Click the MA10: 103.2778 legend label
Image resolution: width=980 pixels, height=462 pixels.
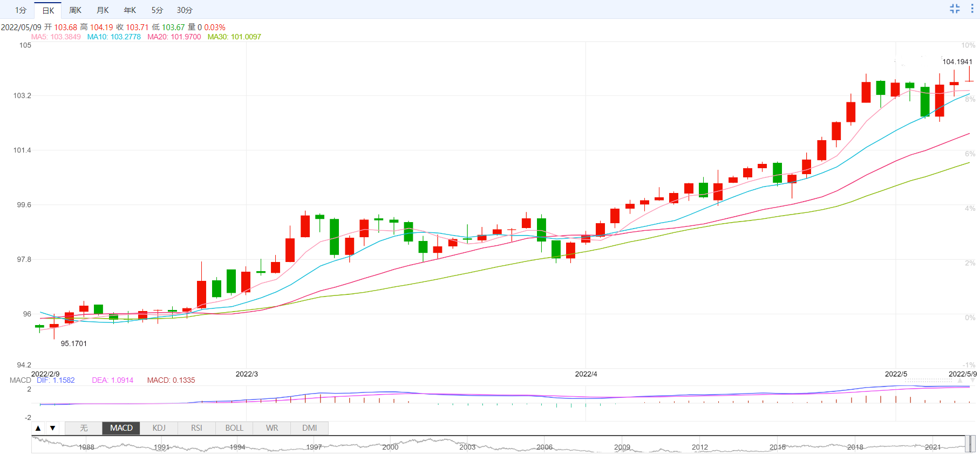[x=114, y=37]
